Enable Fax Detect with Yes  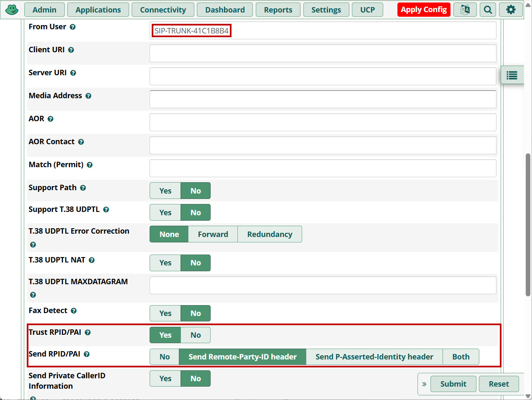[165, 313]
